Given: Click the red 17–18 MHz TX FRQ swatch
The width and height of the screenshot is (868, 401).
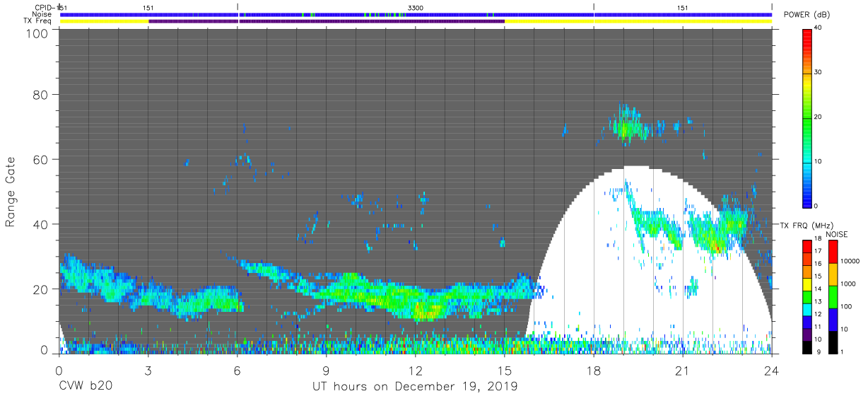Looking at the screenshot, I should click(807, 246).
